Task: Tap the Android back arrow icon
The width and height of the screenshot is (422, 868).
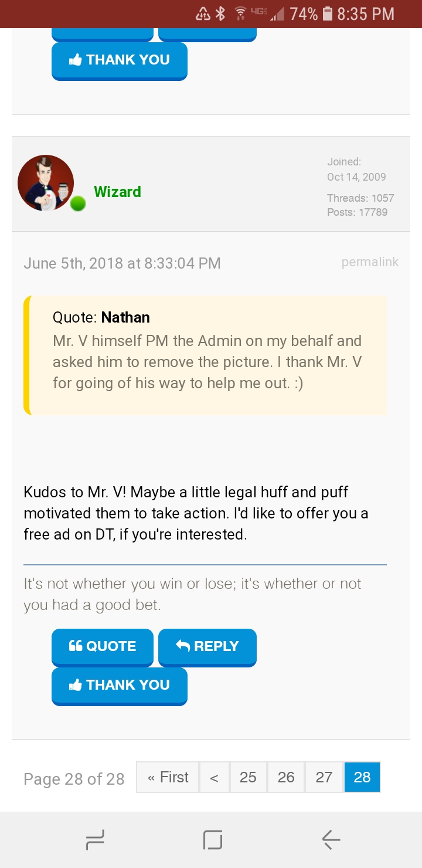Action: point(331,840)
